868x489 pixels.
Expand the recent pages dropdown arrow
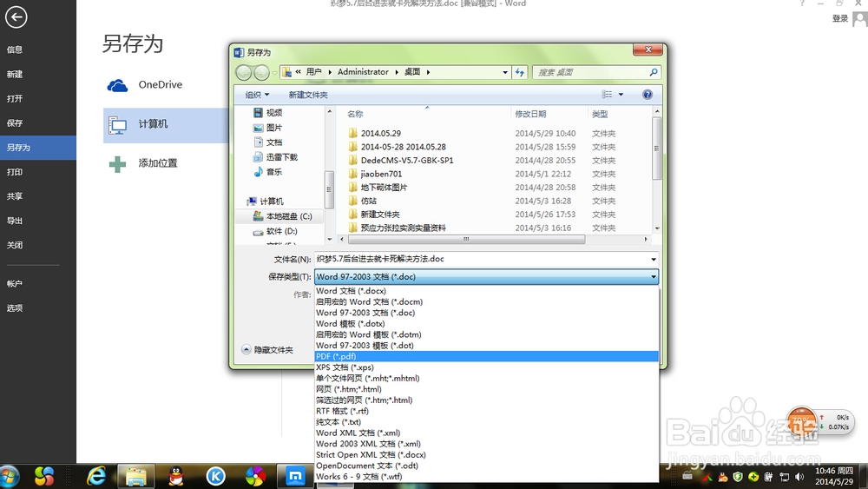coord(274,73)
